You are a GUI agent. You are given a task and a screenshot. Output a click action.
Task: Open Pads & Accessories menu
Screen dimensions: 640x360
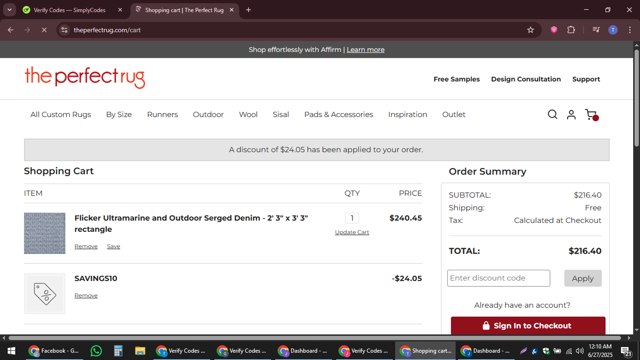[338, 115]
